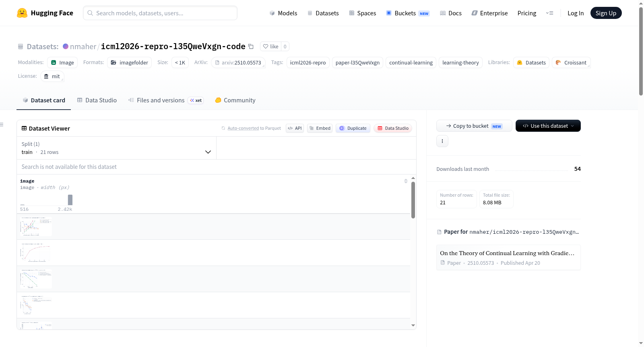The height and width of the screenshot is (347, 644).
Task: Open the Files and versions tab
Action: 166,100
